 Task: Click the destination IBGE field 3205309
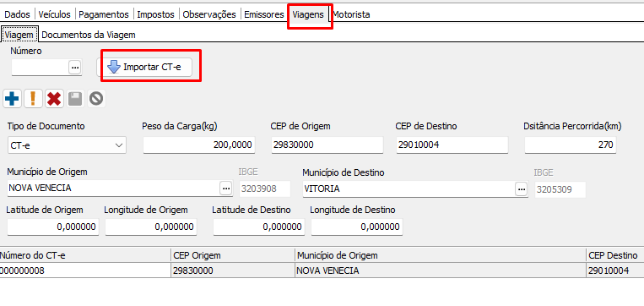[x=560, y=189]
